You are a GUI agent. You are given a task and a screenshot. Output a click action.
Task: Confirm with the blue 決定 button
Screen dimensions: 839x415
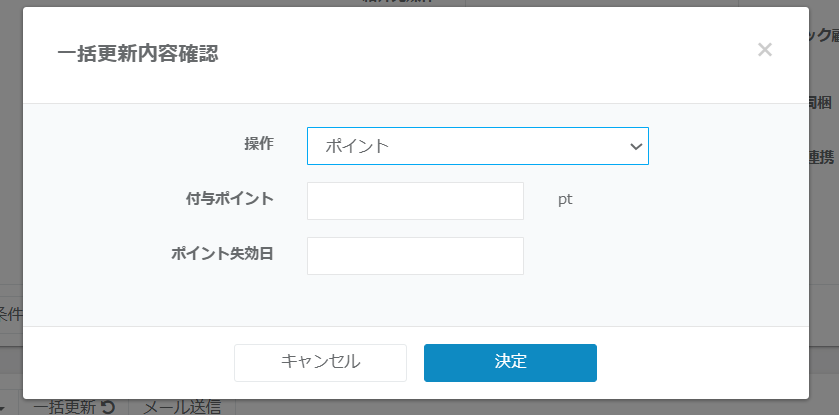[x=510, y=362]
